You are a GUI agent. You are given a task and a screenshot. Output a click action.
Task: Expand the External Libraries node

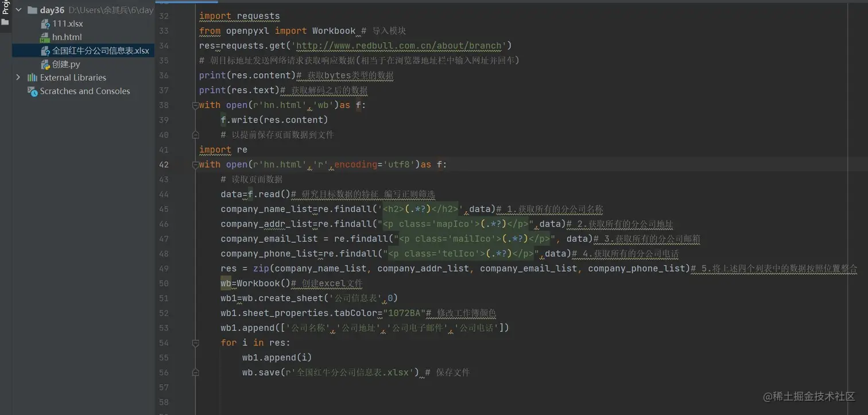pos(18,77)
